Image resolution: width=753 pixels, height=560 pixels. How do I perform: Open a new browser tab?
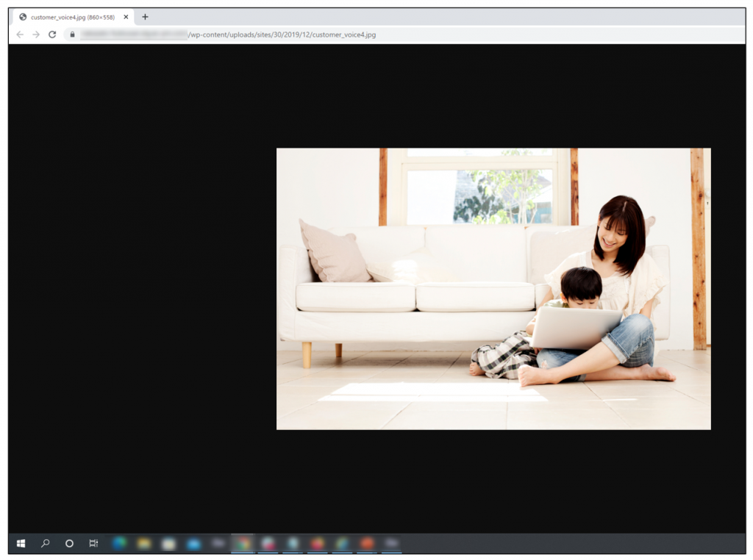145,17
